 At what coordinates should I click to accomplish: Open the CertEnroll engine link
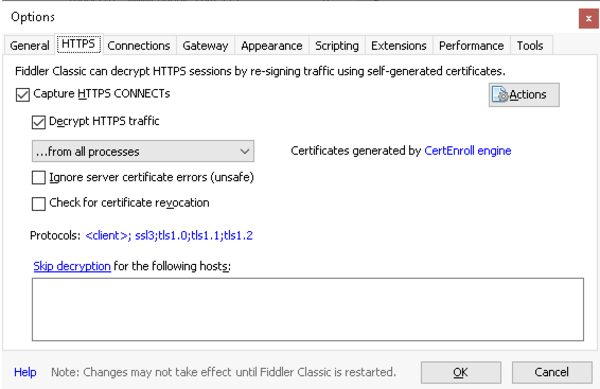tap(468, 151)
